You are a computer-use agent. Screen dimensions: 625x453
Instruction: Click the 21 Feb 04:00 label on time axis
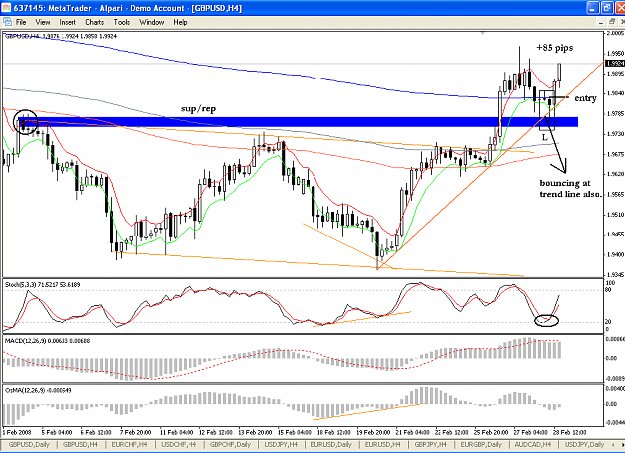pos(412,432)
